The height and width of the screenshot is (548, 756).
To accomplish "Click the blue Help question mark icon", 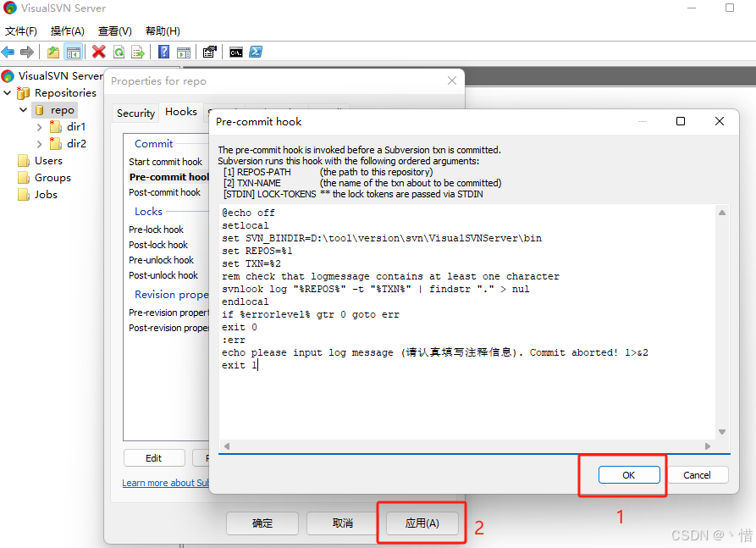I will [163, 52].
